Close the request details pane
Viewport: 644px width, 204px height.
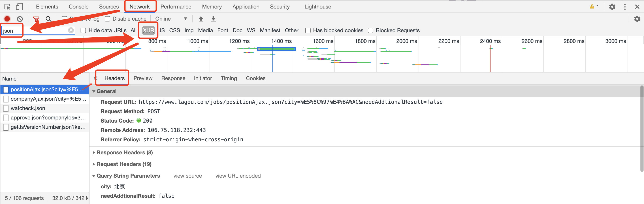click(95, 78)
